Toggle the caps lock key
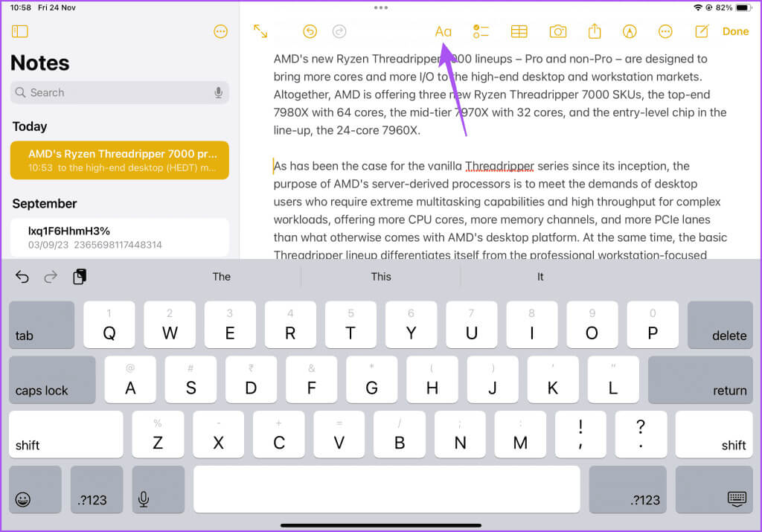Image resolution: width=762 pixels, height=532 pixels. coord(52,379)
